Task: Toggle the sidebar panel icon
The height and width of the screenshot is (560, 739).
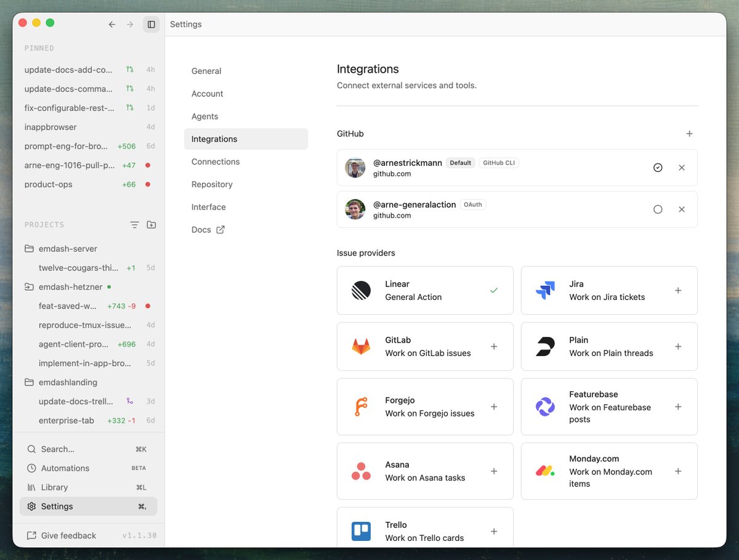Action: pos(151,25)
